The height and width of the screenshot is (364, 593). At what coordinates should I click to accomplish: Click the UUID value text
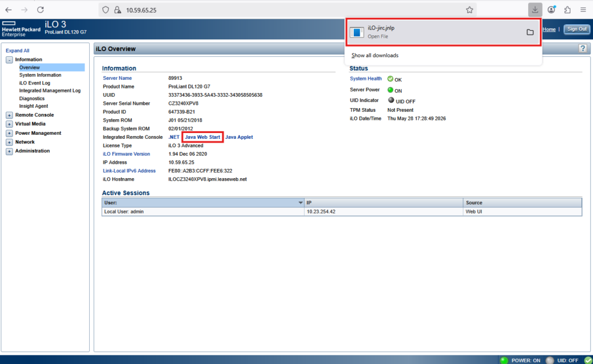click(x=215, y=95)
